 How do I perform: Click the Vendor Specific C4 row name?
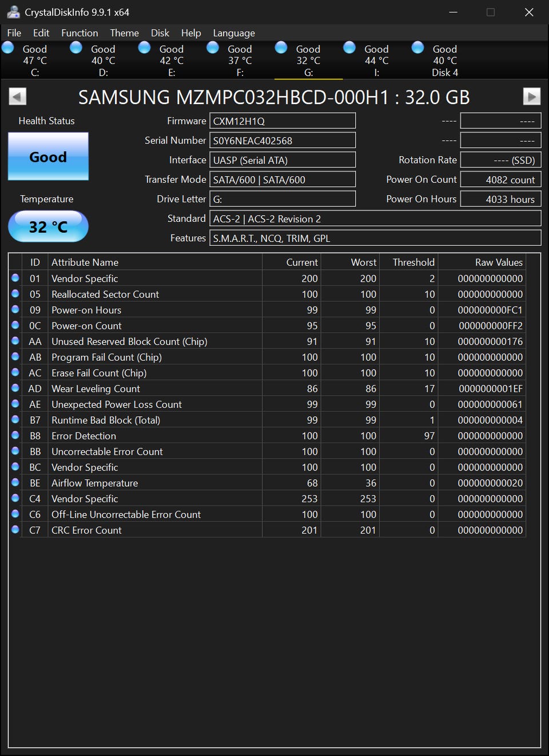point(85,499)
